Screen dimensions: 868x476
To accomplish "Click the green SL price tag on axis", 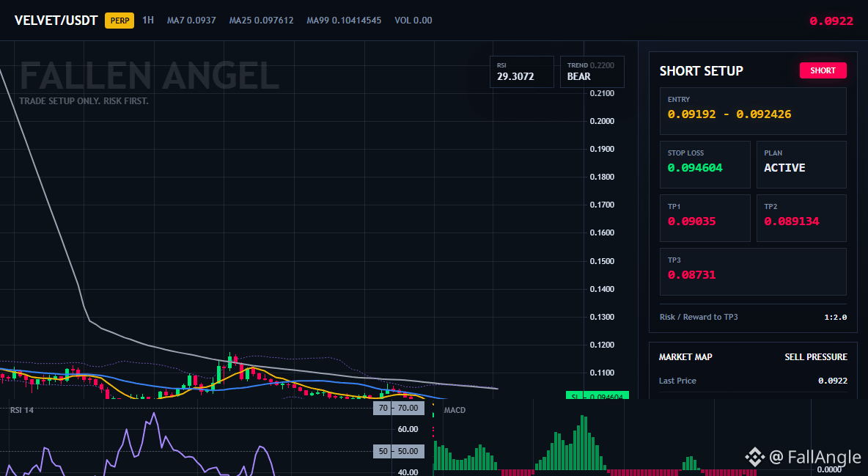I will pyautogui.click(x=597, y=395).
